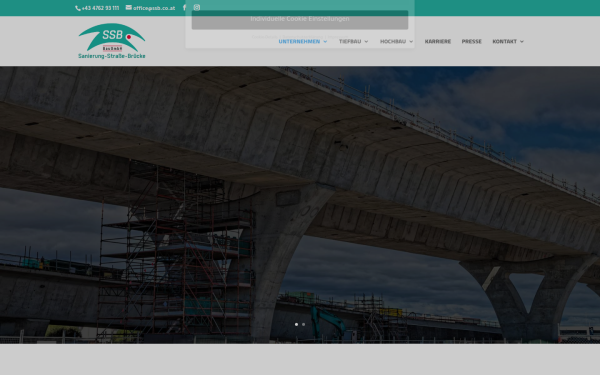Open the Cookie-Details link in the cookie banner
The image size is (600, 375).
pos(265,37)
